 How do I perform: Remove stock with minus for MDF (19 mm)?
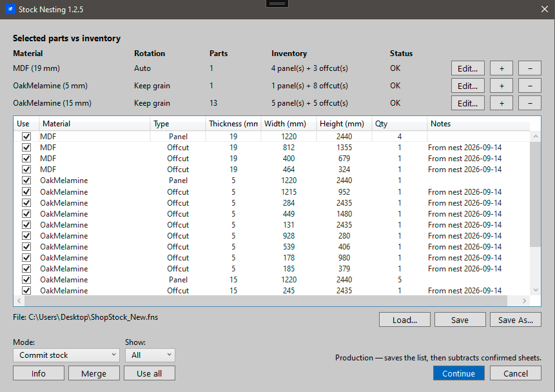pos(529,68)
